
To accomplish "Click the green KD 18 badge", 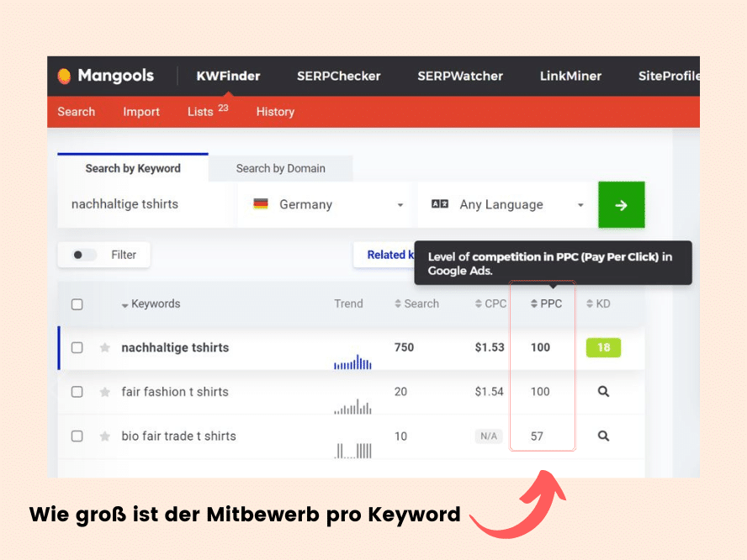I will (603, 347).
